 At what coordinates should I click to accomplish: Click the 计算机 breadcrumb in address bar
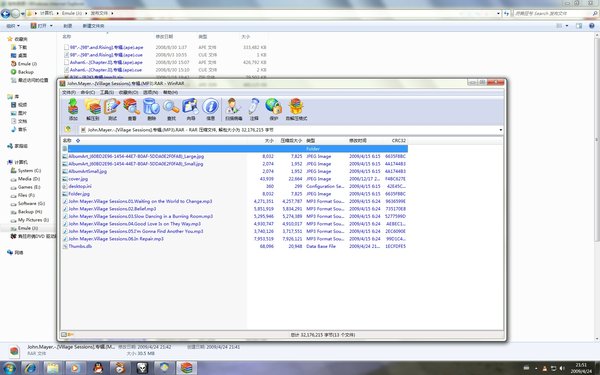[47, 13]
